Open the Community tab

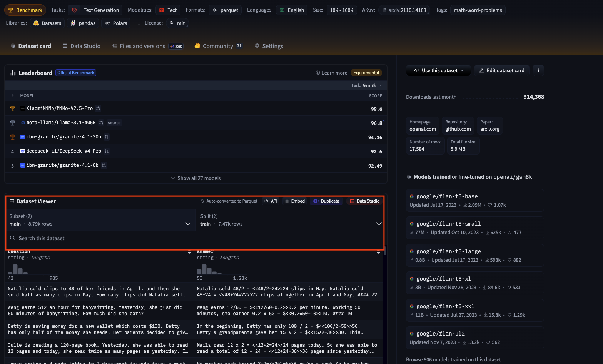219,46
